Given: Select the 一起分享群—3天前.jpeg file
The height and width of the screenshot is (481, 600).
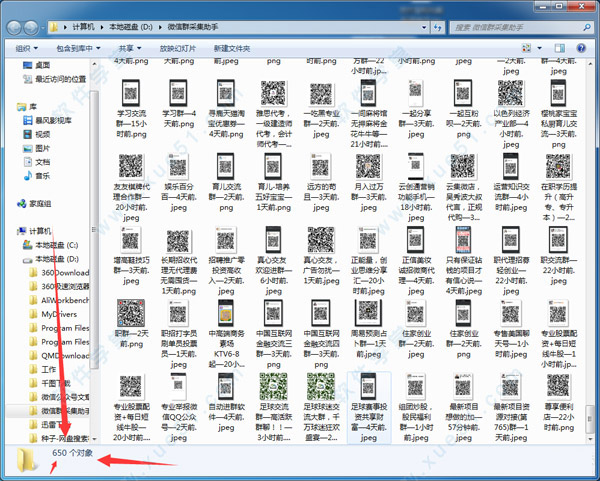Looking at the screenshot, I should point(416,109).
